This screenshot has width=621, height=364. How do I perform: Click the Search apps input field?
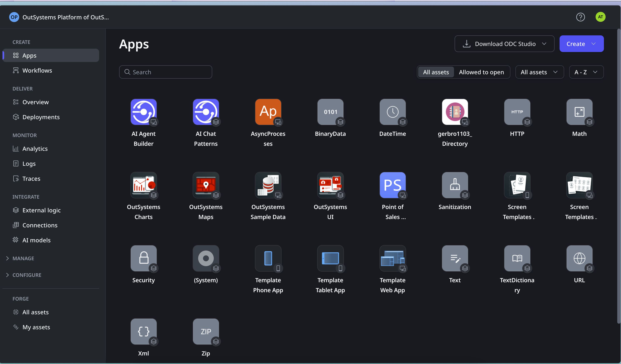[x=166, y=72]
